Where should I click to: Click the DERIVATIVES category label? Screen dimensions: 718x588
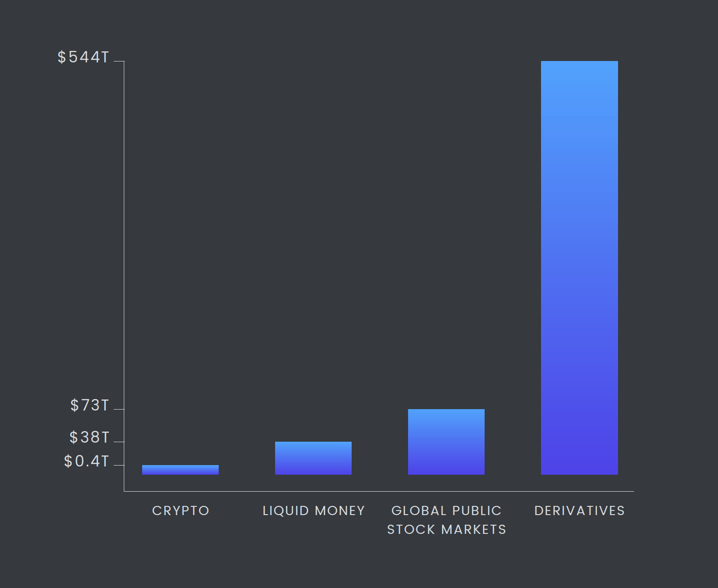580,510
